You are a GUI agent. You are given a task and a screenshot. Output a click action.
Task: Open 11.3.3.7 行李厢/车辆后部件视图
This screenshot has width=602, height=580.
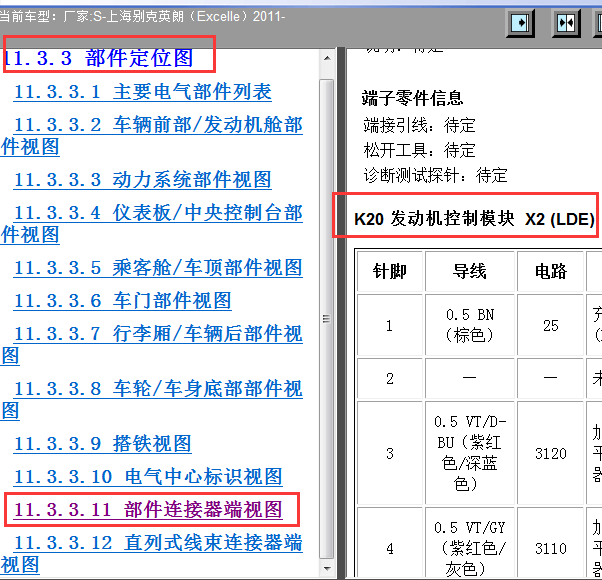tap(152, 345)
